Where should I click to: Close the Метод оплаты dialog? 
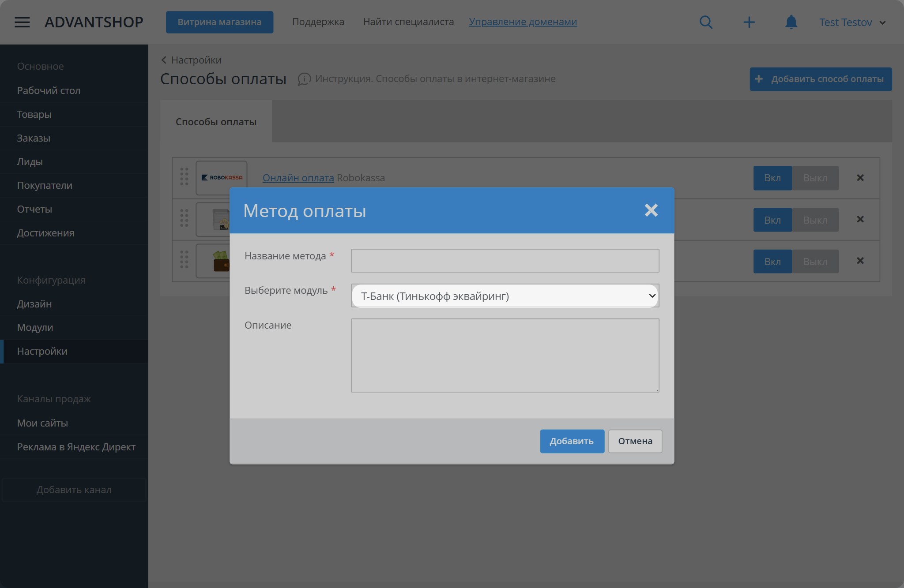(651, 210)
